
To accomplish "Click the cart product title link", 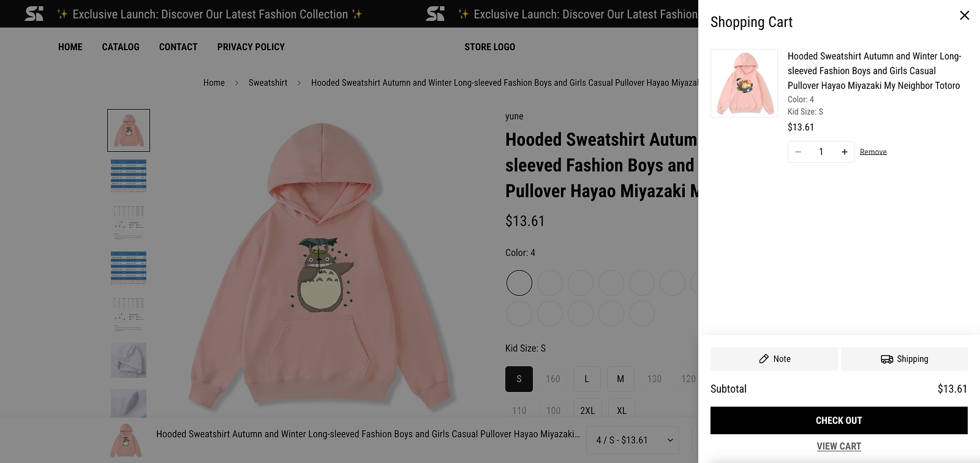I will click(x=874, y=71).
